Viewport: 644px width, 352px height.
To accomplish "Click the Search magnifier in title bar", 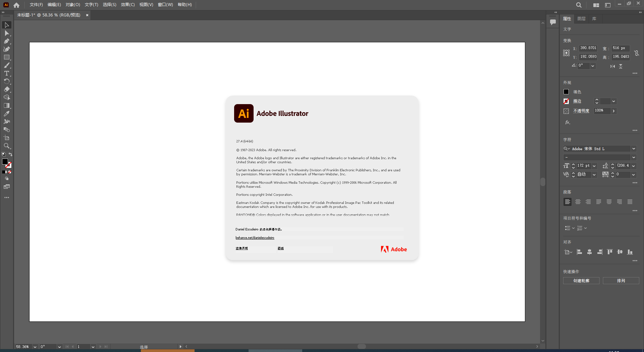I will (x=579, y=5).
